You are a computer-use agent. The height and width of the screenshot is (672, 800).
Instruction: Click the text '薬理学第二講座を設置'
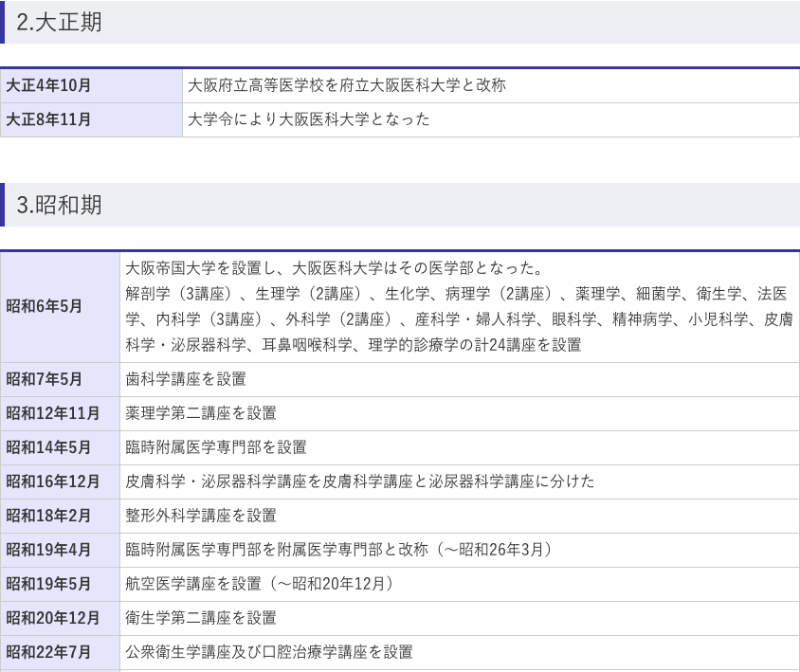(x=201, y=414)
